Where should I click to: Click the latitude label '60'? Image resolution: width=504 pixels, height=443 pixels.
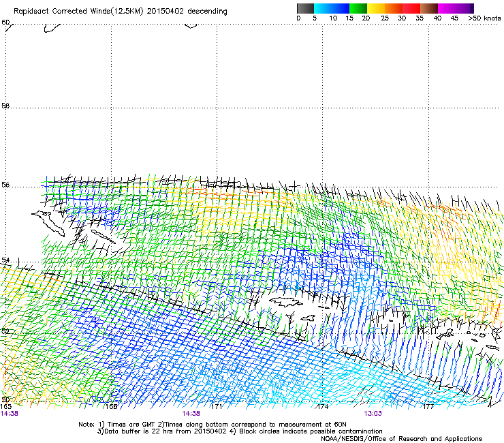[5, 22]
